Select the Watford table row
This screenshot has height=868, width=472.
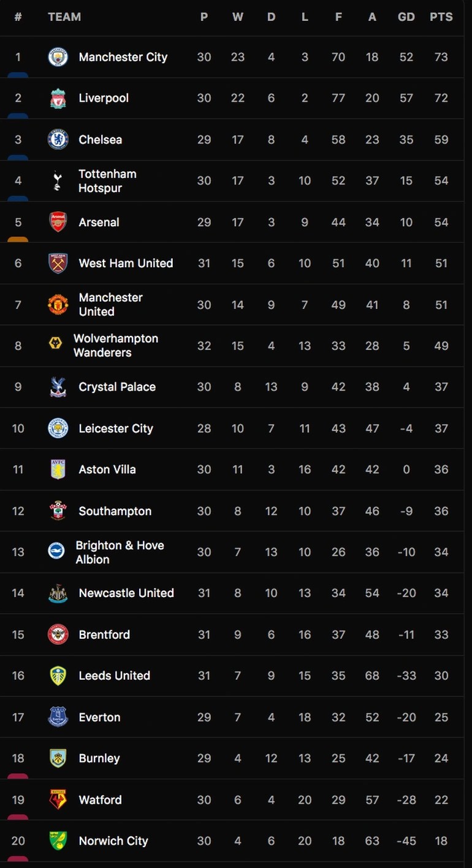(236, 799)
